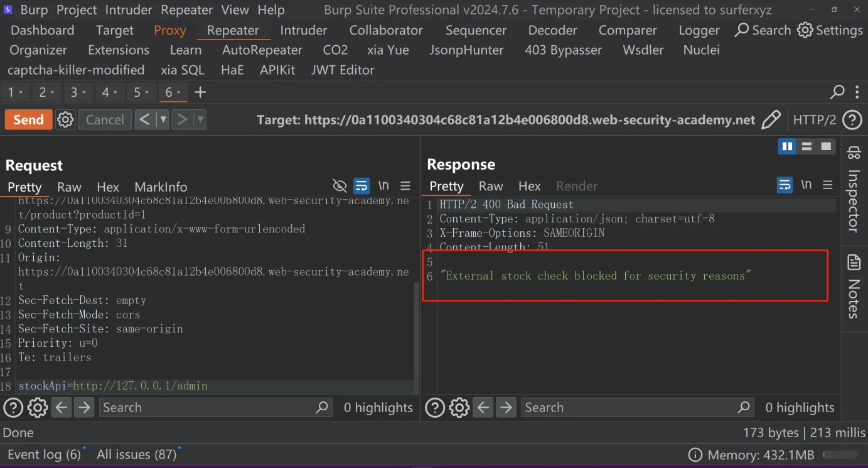Image resolution: width=868 pixels, height=468 pixels.
Task: Go to previous request in history
Action: pyautogui.click(x=145, y=119)
